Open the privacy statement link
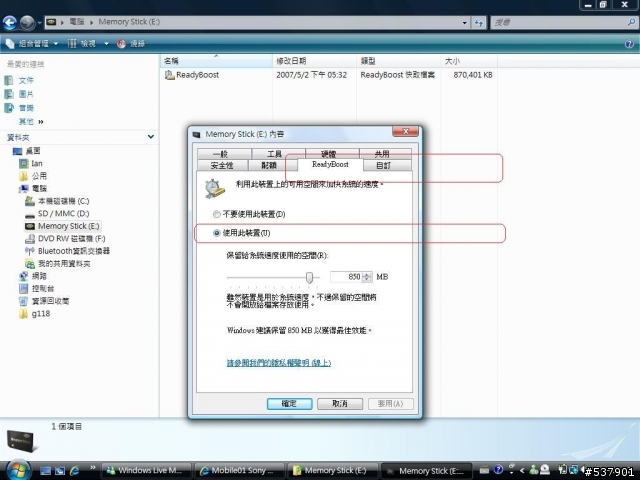Image resolution: width=640 pixels, height=480 pixels. tap(279, 363)
